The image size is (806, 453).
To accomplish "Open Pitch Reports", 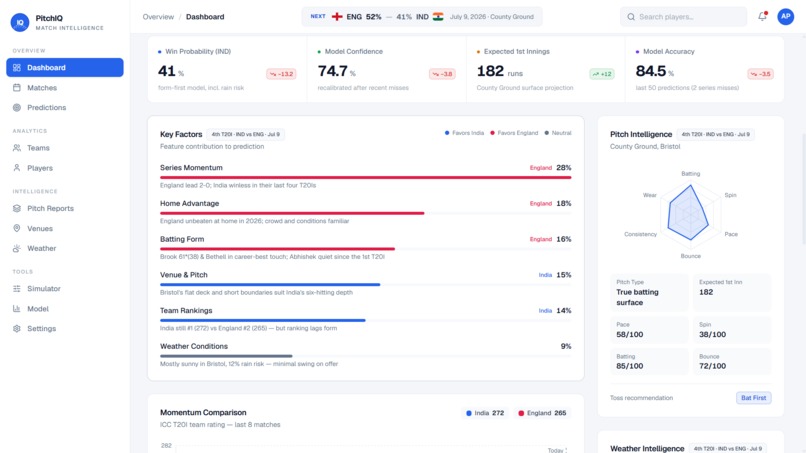I will point(65,208).
